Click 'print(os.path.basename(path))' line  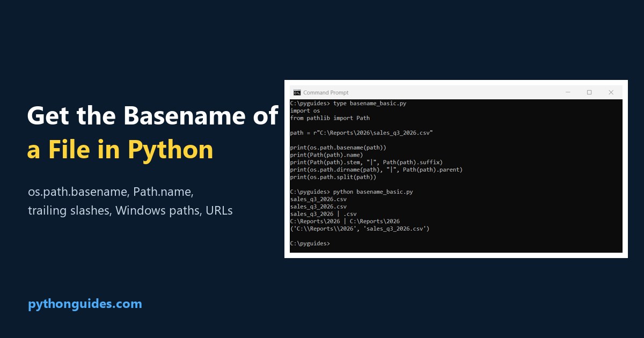coord(338,147)
